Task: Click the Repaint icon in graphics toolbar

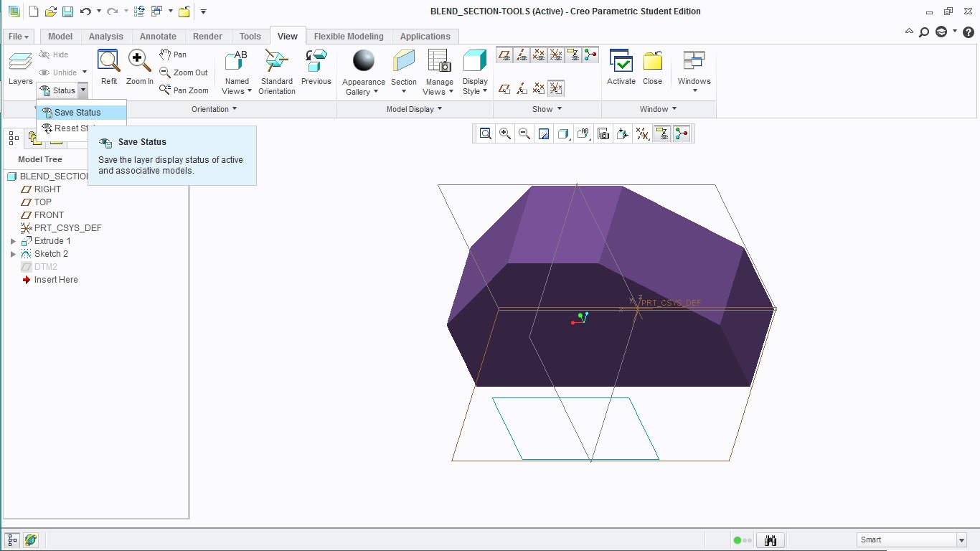Action: pos(544,133)
